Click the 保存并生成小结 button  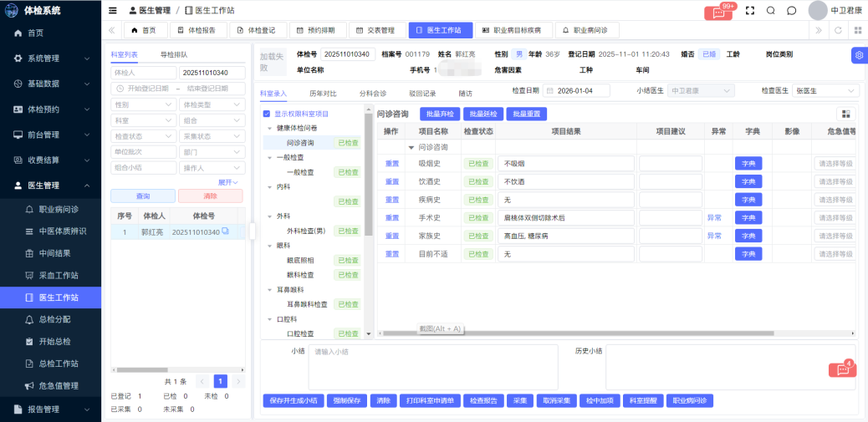293,400
